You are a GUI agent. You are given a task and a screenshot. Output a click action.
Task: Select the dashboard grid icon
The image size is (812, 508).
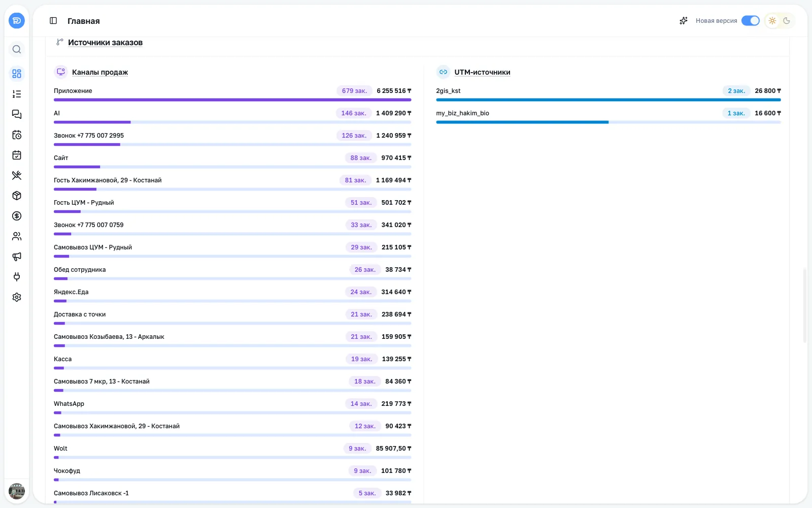[17, 74]
